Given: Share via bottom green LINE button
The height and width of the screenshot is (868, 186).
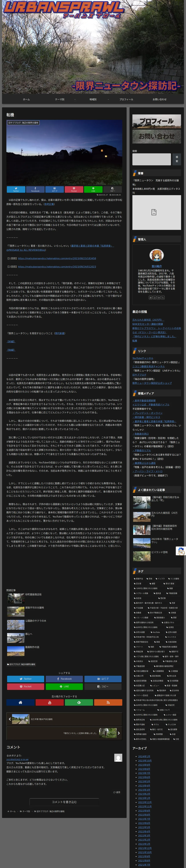Looking at the screenshot, I should (64, 686).
